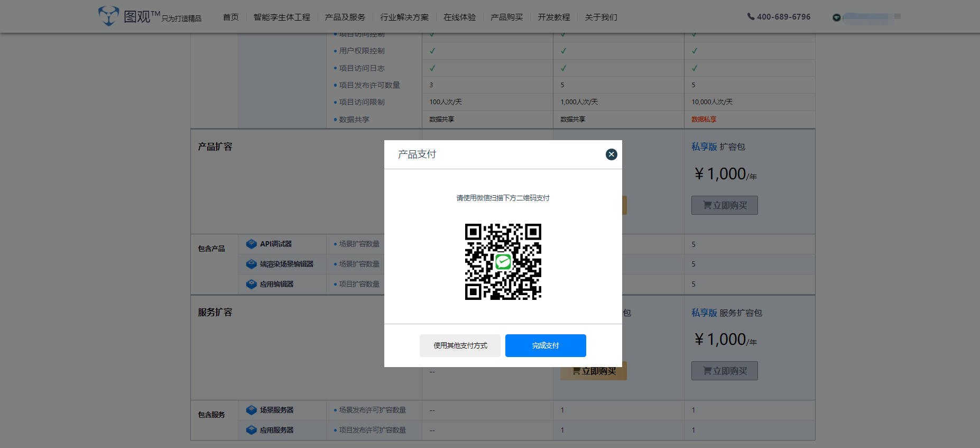Click the 私享版 link in 扩容包 heading

tap(704, 147)
